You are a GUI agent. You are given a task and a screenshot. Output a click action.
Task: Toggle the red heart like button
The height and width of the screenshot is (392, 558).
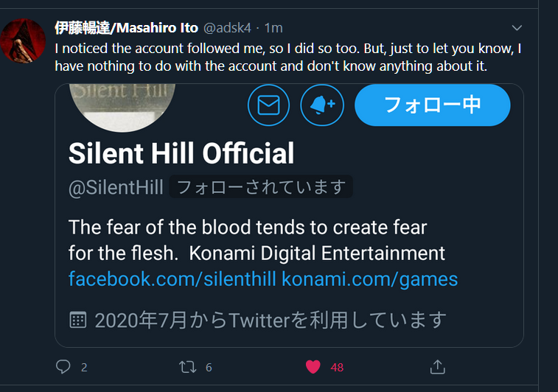point(313,366)
